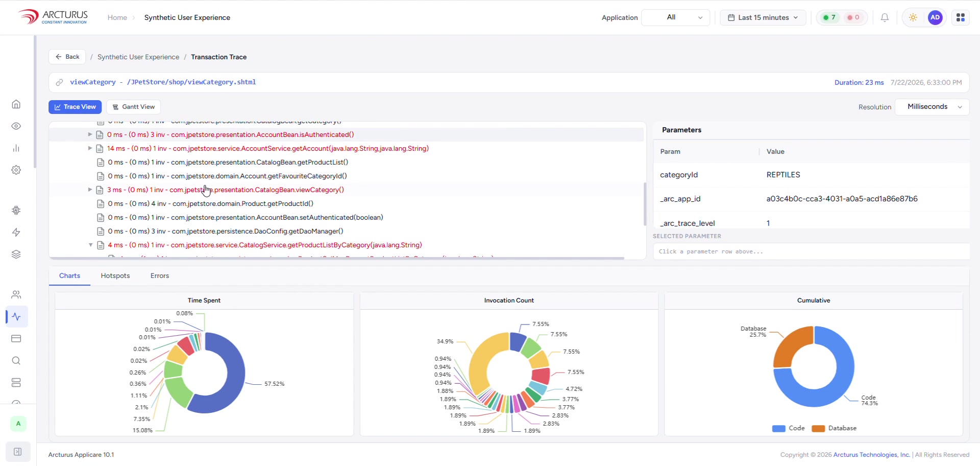Open the Resolution Milliseconds dropdown
Screen dimensions: 980x466
[x=932, y=107]
